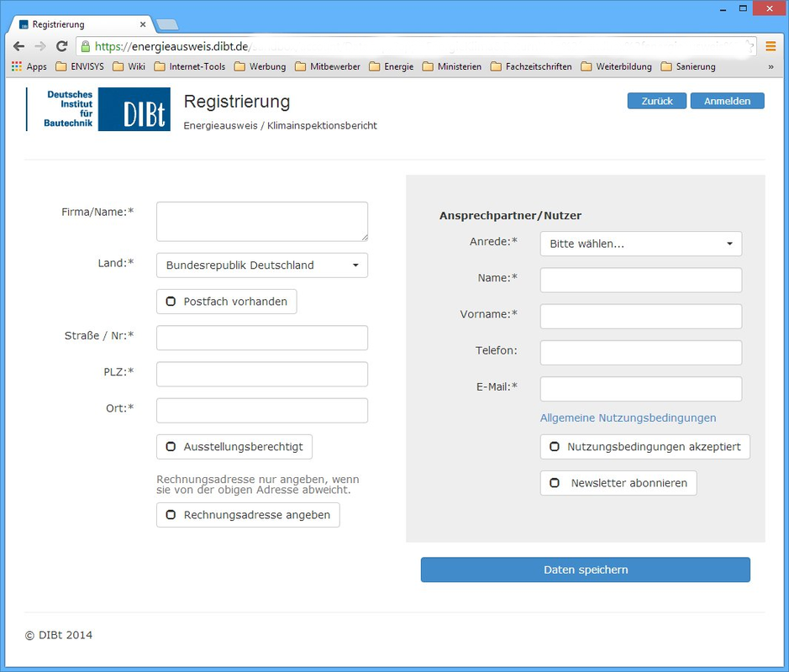The height and width of the screenshot is (672, 789).
Task: Toggle Newsletter abonnieren checkbox
Action: point(555,483)
